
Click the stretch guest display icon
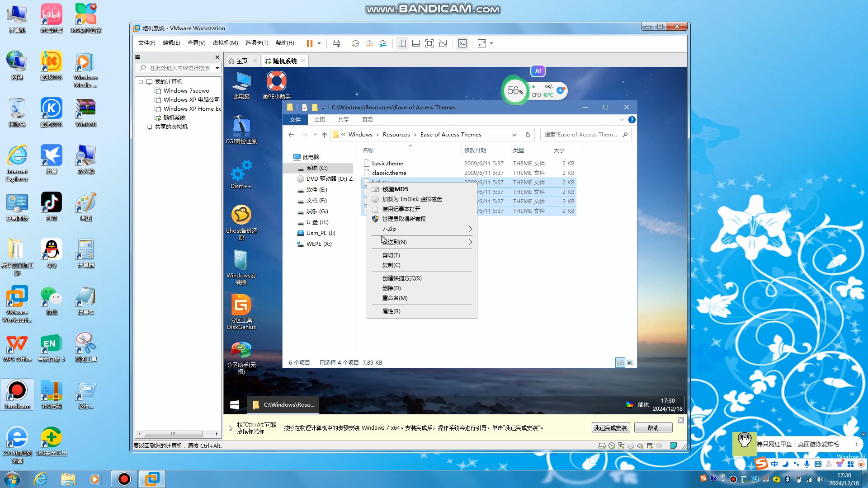click(x=482, y=43)
